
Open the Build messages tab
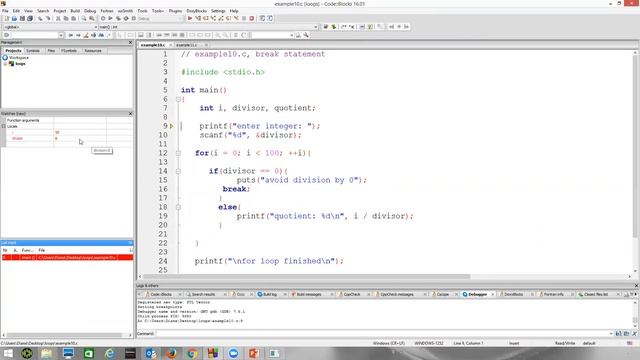pyautogui.click(x=309, y=294)
